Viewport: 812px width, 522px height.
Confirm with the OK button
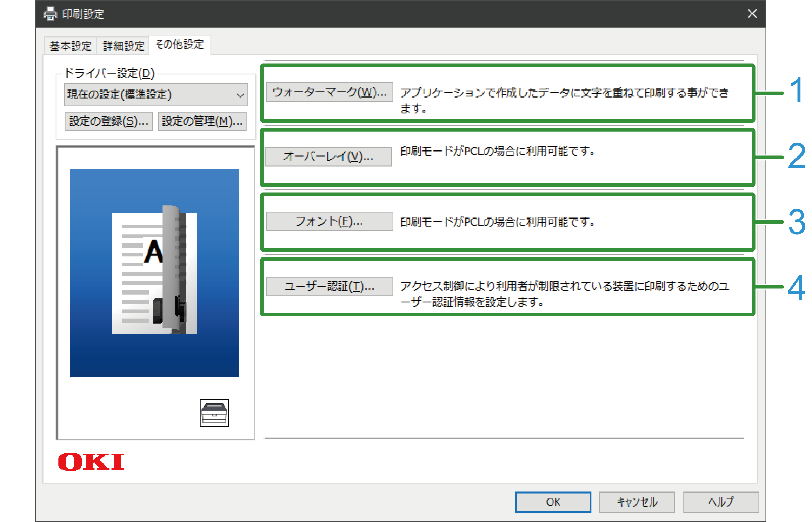pos(553,502)
